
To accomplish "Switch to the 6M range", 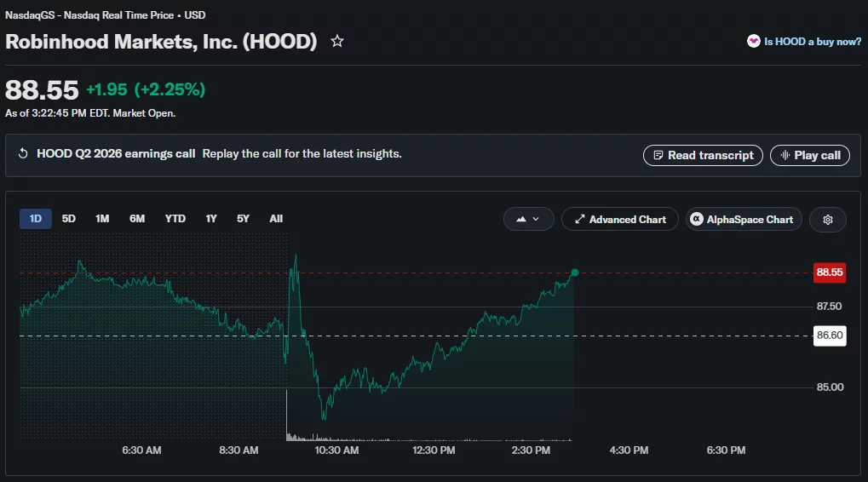I will 137,219.
